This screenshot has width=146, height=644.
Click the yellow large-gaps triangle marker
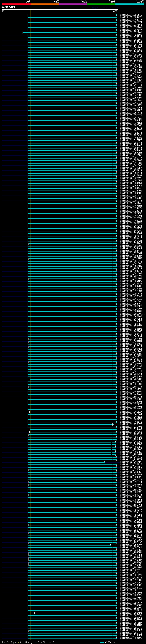click(19, 642)
